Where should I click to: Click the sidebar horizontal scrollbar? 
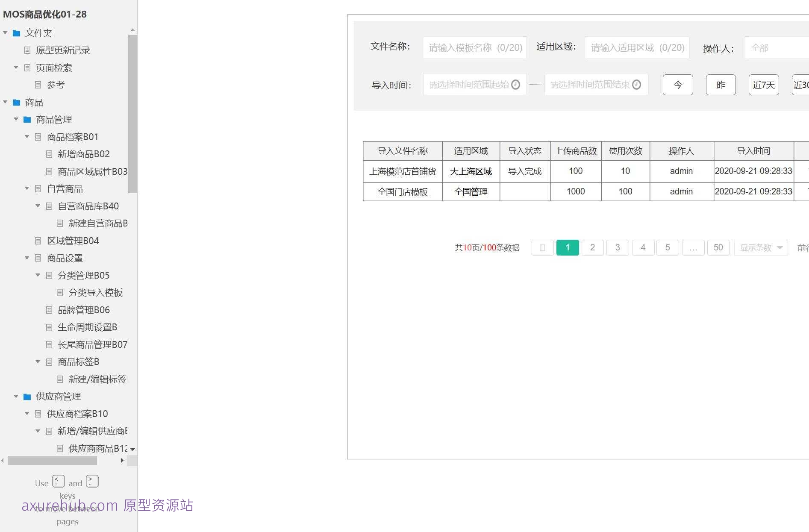[51, 461]
